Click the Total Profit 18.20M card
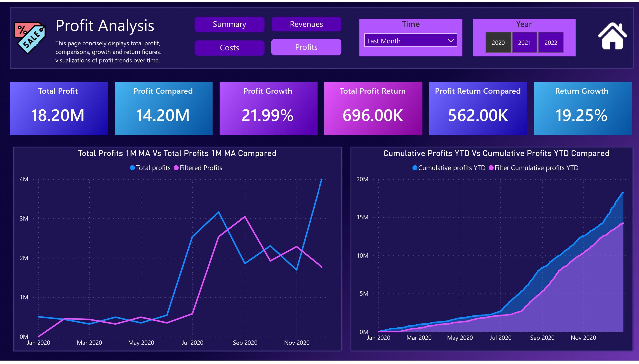 pos(59,108)
